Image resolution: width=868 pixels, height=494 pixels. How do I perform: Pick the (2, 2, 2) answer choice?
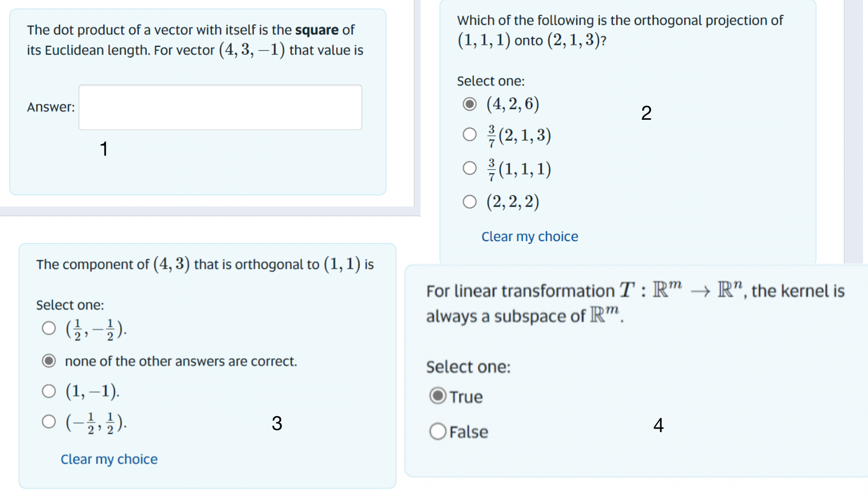(x=469, y=202)
